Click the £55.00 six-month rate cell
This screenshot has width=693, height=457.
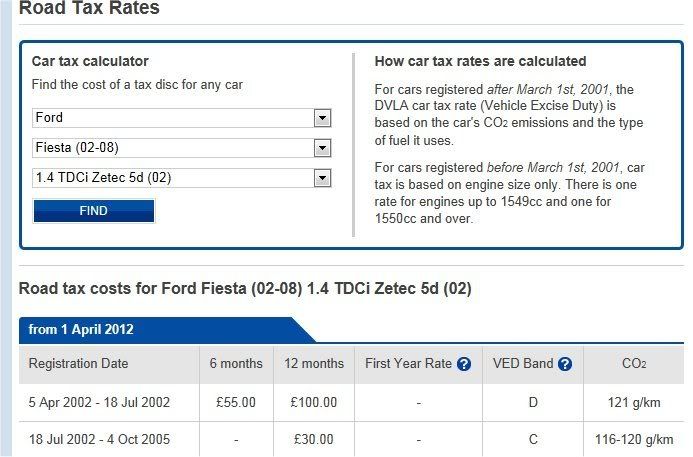236,402
